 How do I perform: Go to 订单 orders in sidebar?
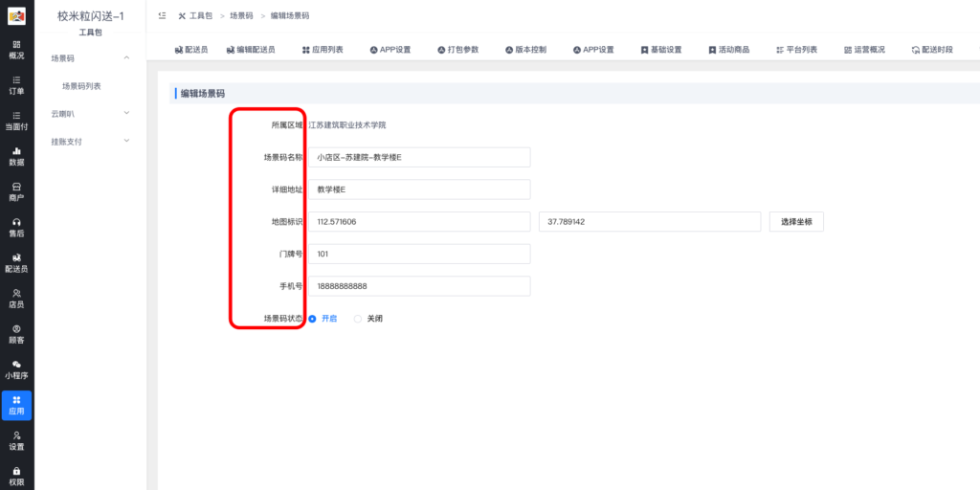(x=17, y=85)
